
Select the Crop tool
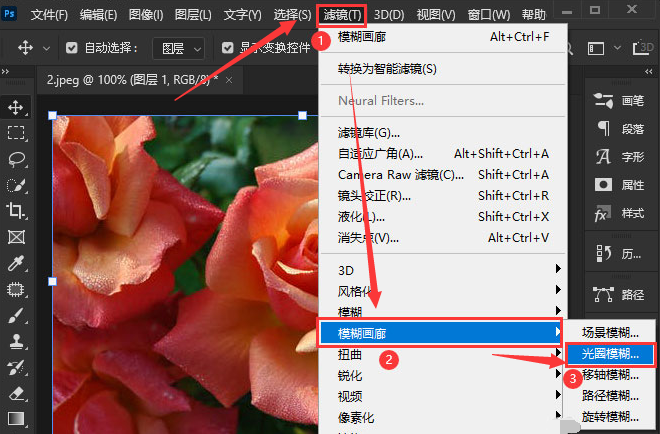pyautogui.click(x=16, y=211)
